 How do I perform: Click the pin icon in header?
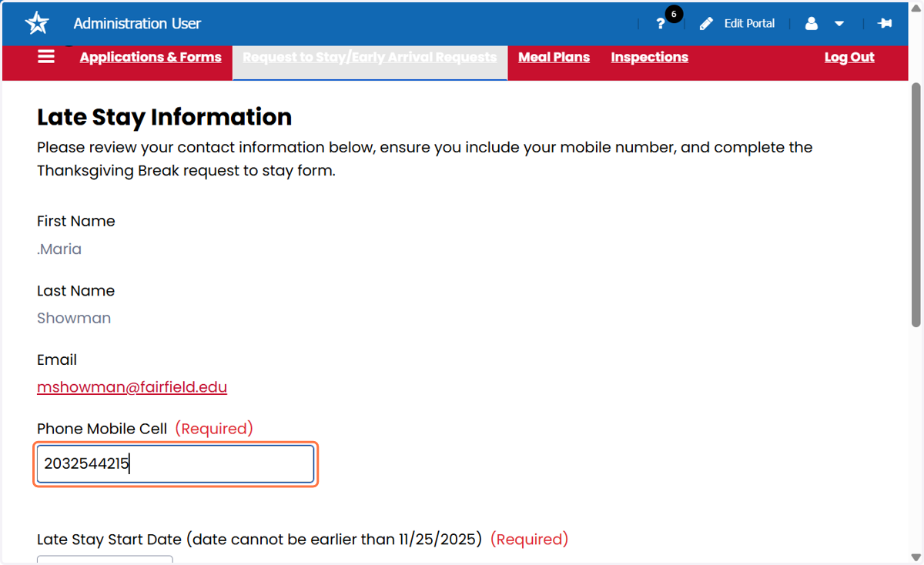(885, 24)
